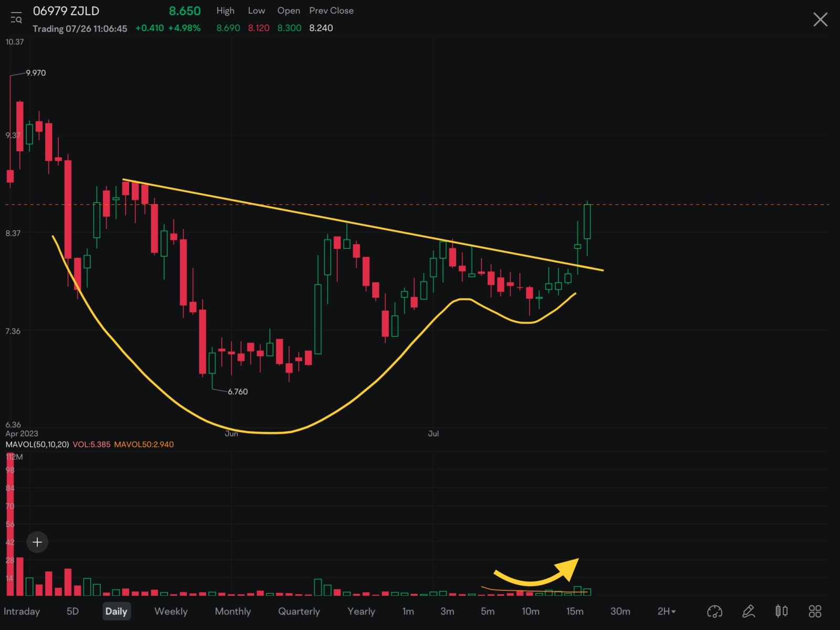Choose the 3m interval
840x630 pixels.
[447, 611]
